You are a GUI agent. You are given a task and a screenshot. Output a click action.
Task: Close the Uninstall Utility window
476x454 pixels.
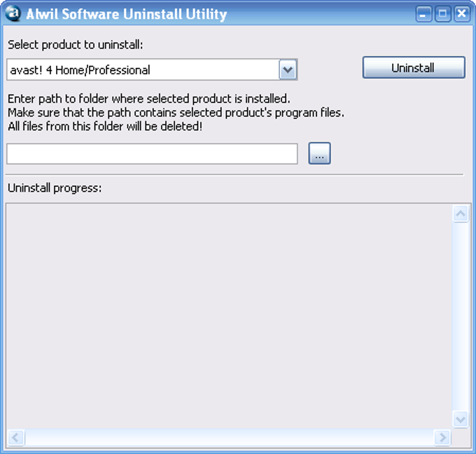[462, 14]
